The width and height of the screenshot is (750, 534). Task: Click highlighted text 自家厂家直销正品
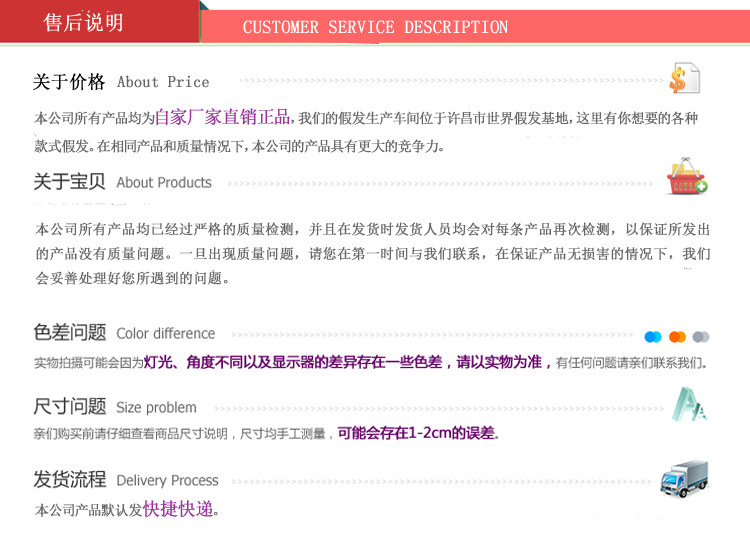click(222, 117)
